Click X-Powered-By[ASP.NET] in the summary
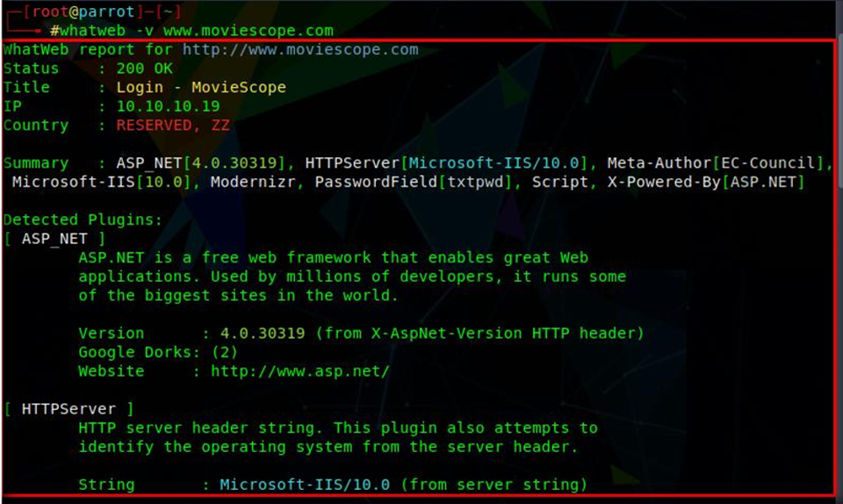 pos(706,183)
